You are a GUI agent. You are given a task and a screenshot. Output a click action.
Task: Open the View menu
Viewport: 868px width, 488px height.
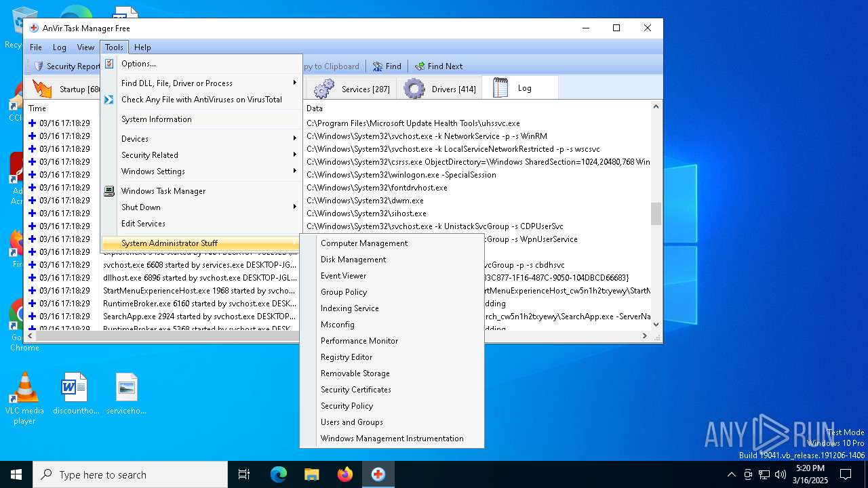click(85, 47)
